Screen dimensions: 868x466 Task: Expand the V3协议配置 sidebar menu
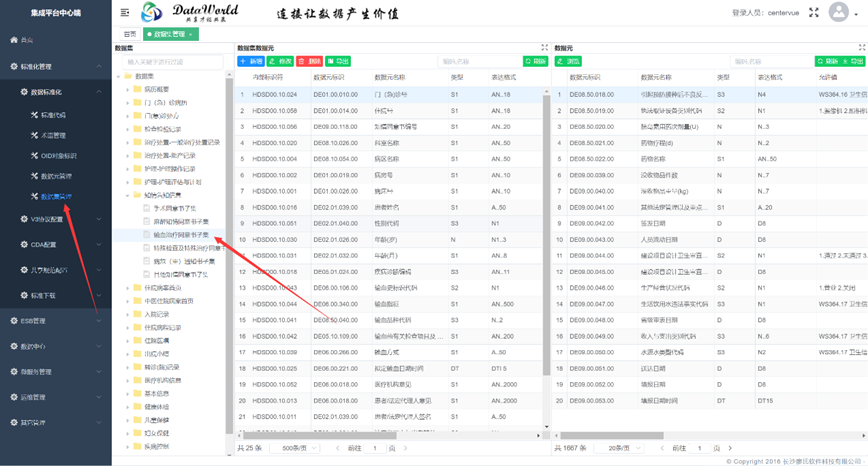(55, 219)
